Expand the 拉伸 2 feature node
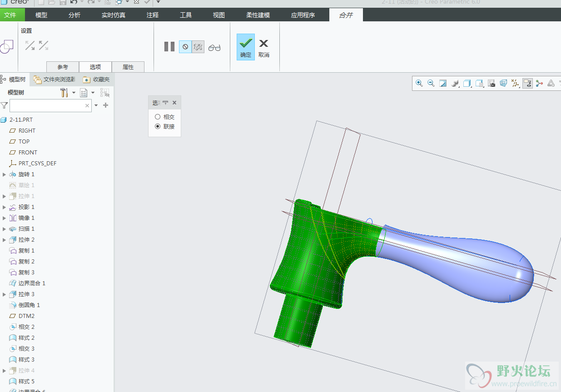The height and width of the screenshot is (392, 561). point(5,240)
